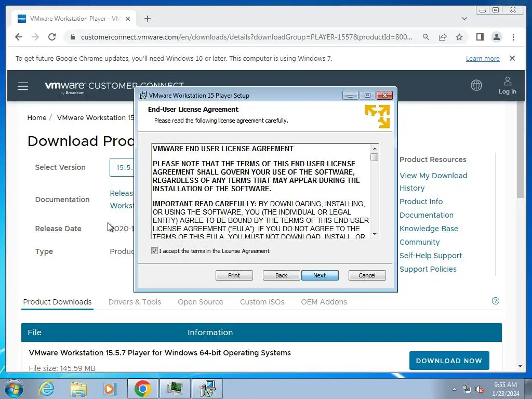Image resolution: width=532 pixels, height=399 pixels.
Task: Switch to the Open Source tab
Action: tap(201, 302)
